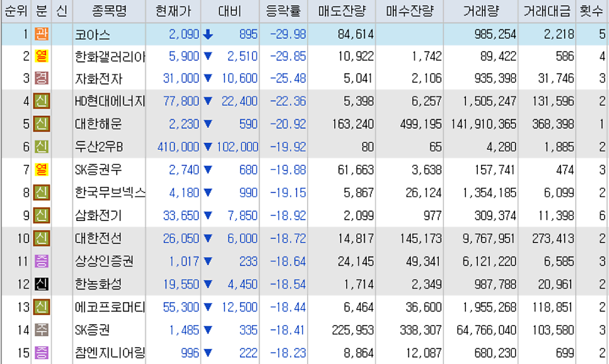This screenshot has width=609, height=364.
Task: Click current price 31,000
Action: pyautogui.click(x=181, y=78)
